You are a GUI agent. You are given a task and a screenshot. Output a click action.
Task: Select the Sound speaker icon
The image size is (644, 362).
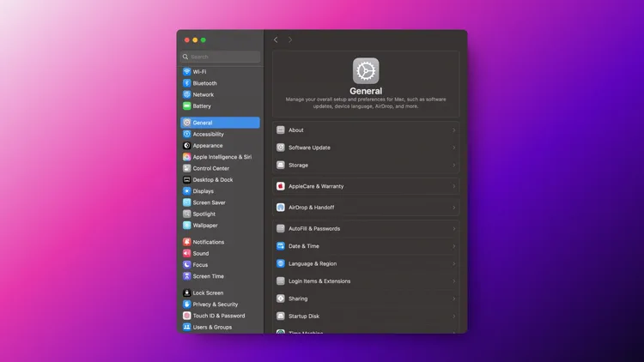coord(187,254)
